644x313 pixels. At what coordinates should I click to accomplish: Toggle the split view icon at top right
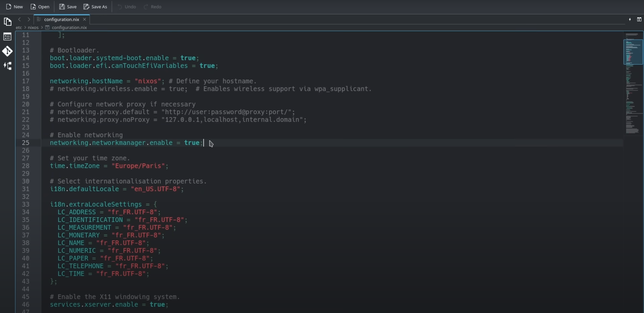(639, 19)
